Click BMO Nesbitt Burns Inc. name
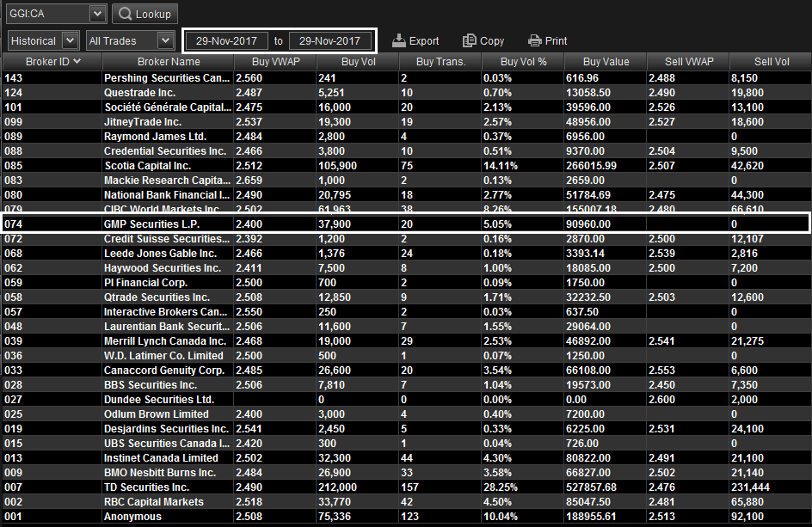This screenshot has width=812, height=527. pyautogui.click(x=160, y=473)
